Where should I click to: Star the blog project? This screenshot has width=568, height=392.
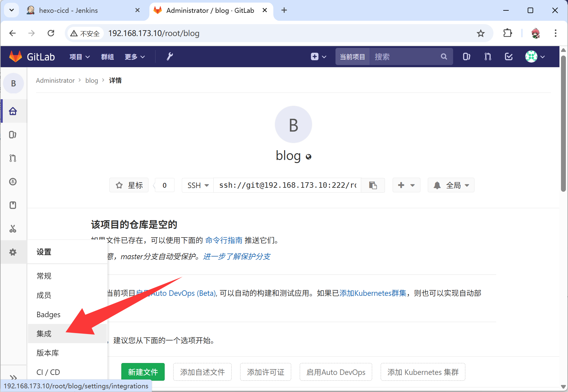(129, 185)
